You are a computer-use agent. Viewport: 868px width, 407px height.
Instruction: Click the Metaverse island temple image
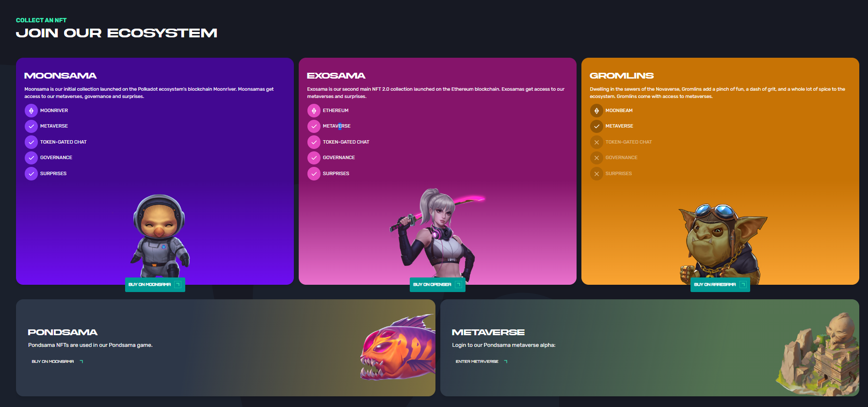pyautogui.click(x=818, y=354)
